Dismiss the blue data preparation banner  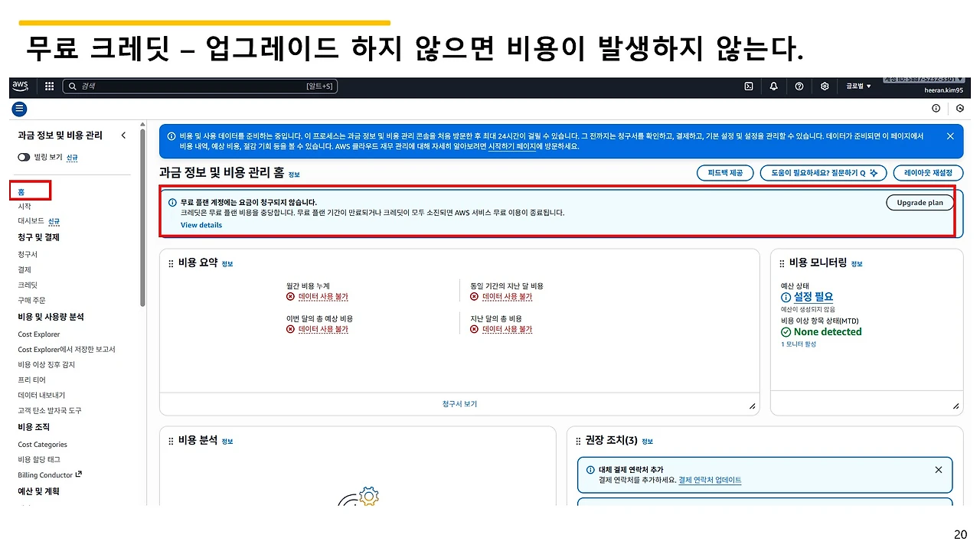pos(950,135)
